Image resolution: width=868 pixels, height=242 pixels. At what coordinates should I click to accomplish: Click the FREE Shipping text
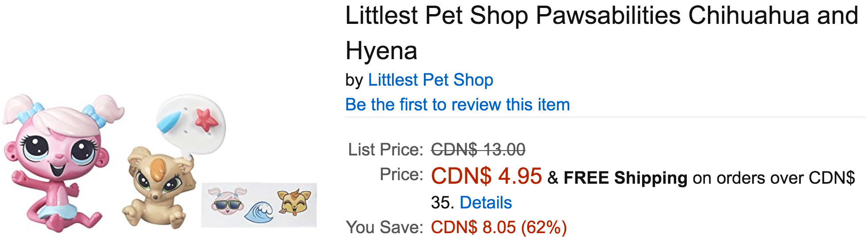pyautogui.click(x=625, y=178)
